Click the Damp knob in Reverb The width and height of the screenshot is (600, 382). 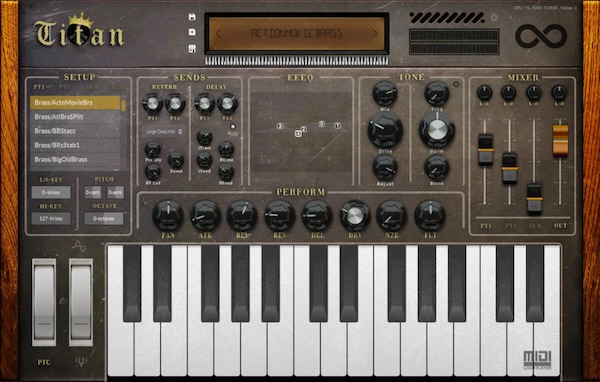point(176,160)
